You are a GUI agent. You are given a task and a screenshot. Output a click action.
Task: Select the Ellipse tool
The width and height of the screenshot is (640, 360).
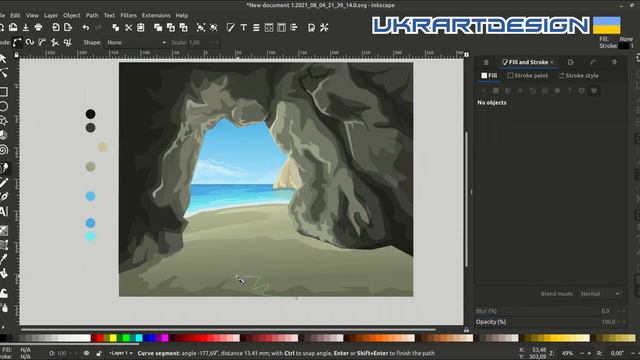pos(3,107)
